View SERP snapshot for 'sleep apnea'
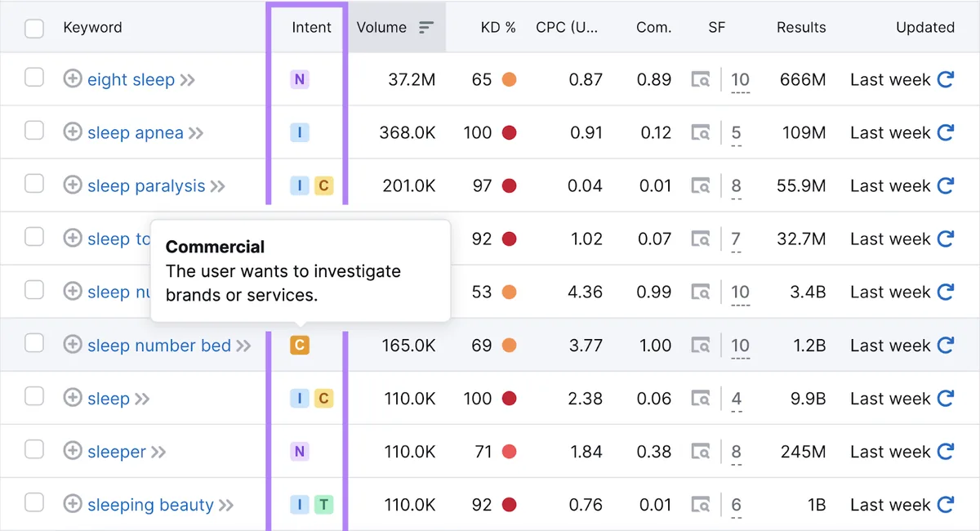Screen dimensions: 980x531 pyautogui.click(x=700, y=133)
